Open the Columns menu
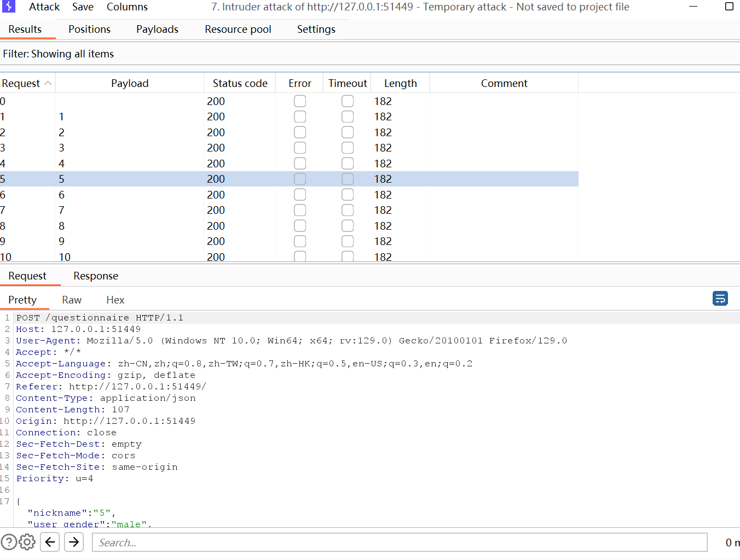Viewport: 740px width, 560px height. (127, 7)
